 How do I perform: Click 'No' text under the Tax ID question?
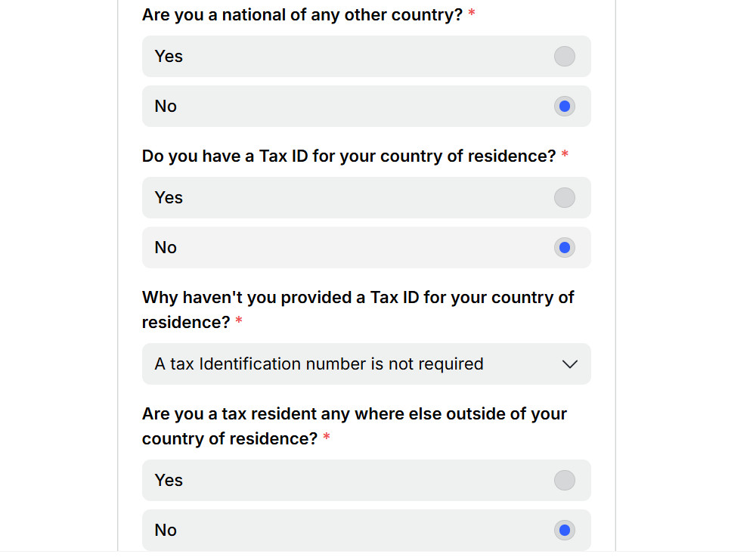(x=166, y=248)
